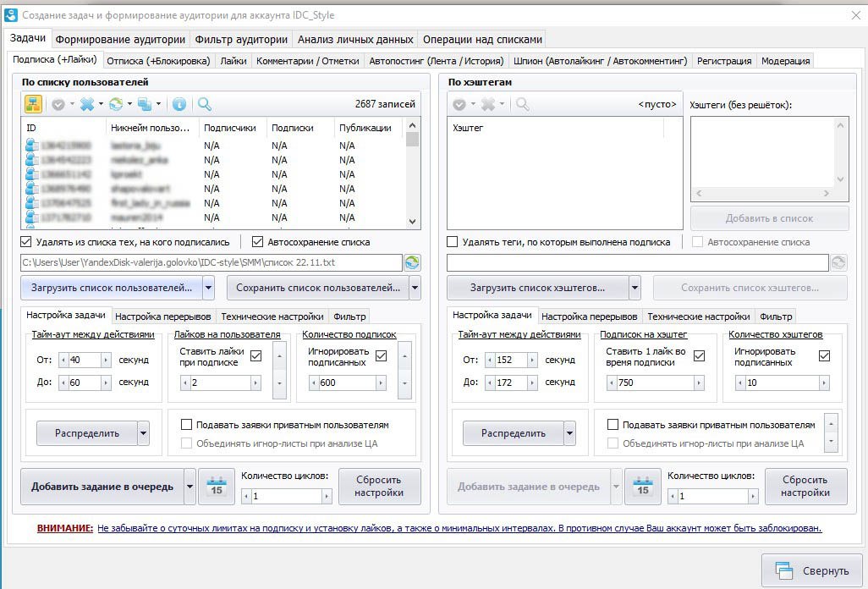Open the blue info icon in user list toolbar

coord(179,104)
